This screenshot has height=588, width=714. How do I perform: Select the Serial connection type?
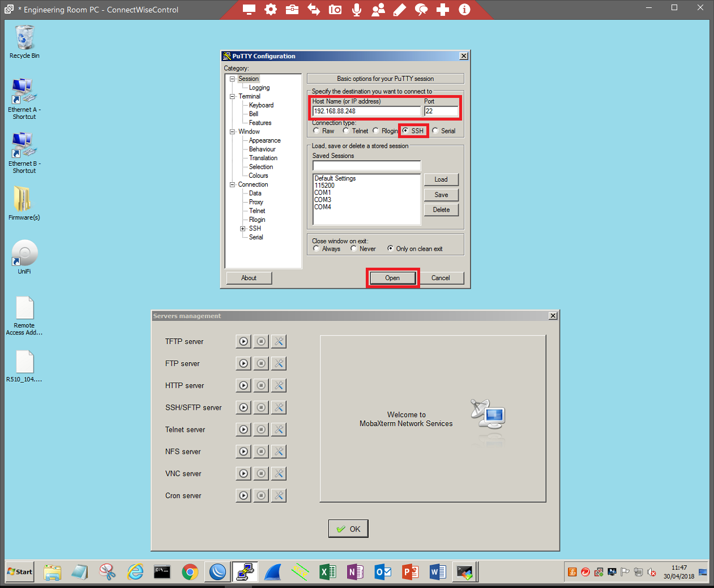click(435, 131)
